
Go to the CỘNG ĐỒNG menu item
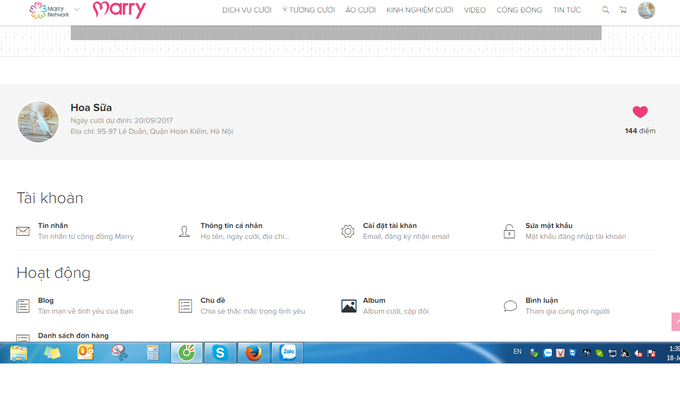click(x=519, y=10)
